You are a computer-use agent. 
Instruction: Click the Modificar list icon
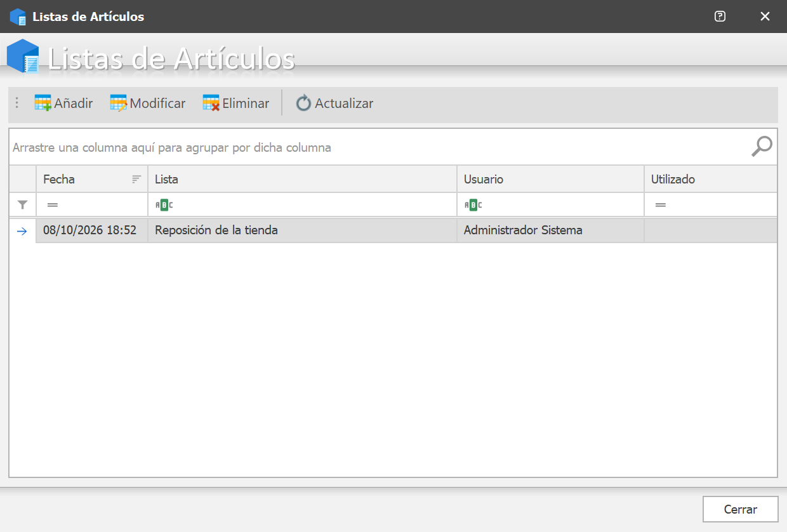tap(119, 103)
